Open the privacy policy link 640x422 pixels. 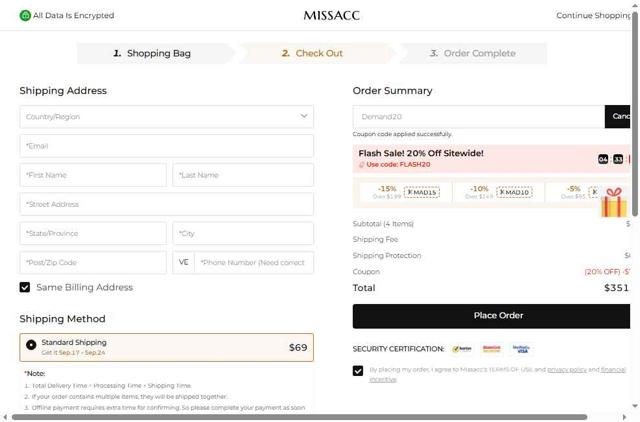567,369
